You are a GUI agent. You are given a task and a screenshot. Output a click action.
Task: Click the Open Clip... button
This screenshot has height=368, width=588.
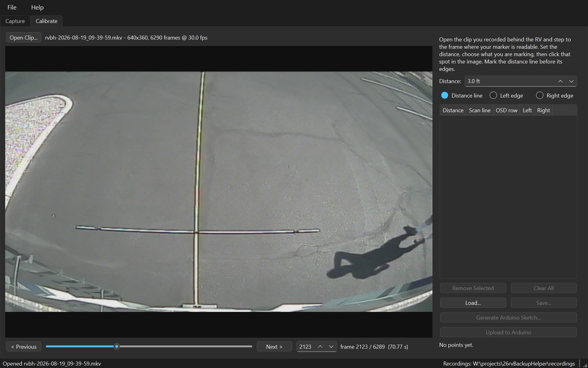click(x=24, y=38)
